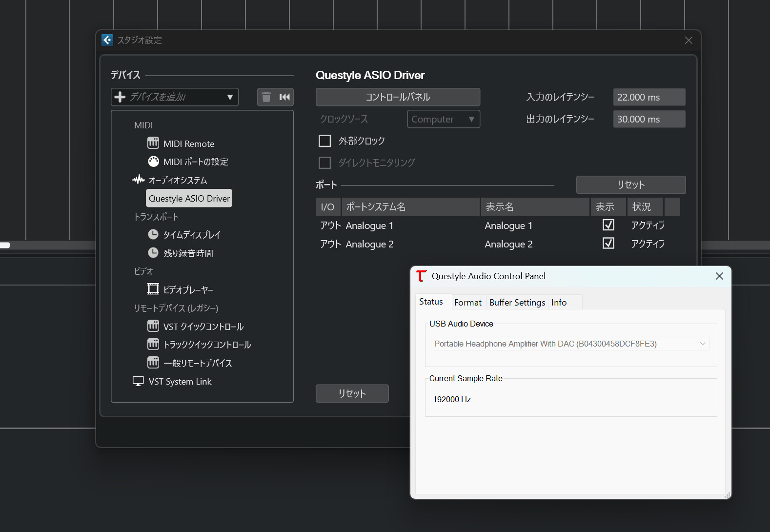This screenshot has height=532, width=770.
Task: Switch to the Buffer Settings tab
Action: tap(517, 303)
